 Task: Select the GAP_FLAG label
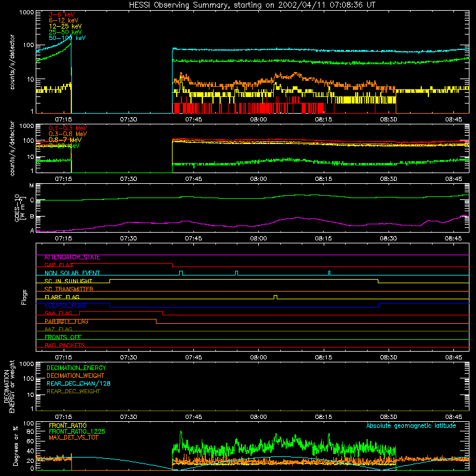click(58, 265)
